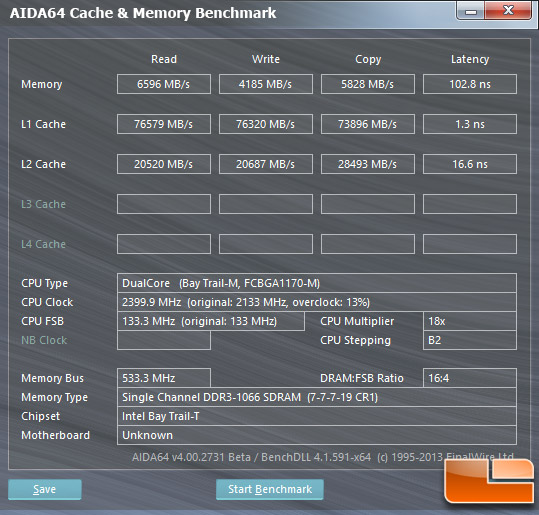Click the Memory row label

tap(42, 85)
